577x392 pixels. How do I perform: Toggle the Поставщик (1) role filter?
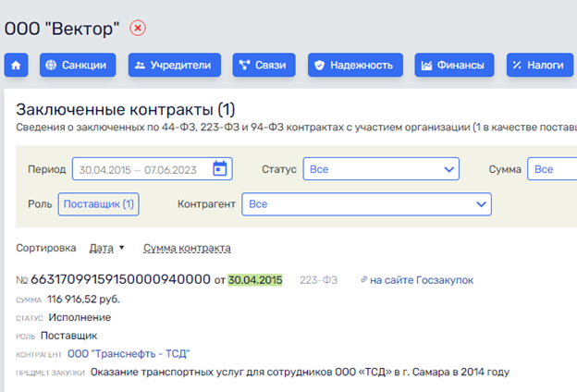[x=98, y=204]
